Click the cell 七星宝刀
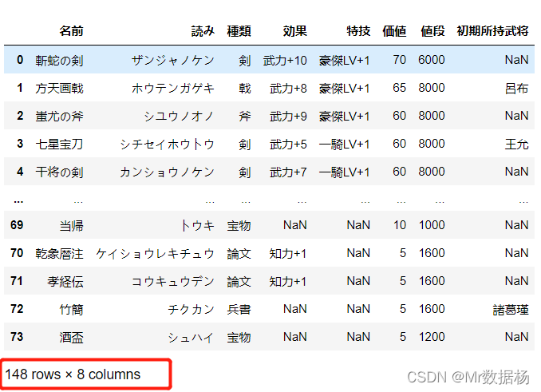Screen dimensions: 541x392 [59, 144]
